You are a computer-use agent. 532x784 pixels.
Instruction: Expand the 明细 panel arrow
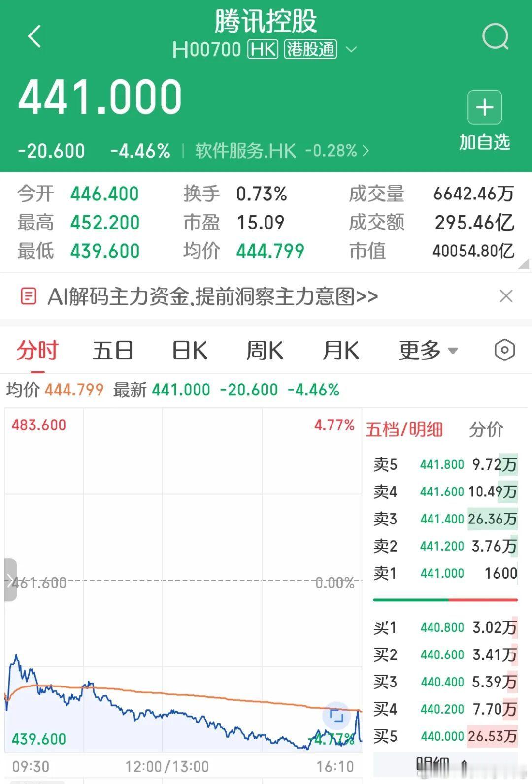click(464, 764)
